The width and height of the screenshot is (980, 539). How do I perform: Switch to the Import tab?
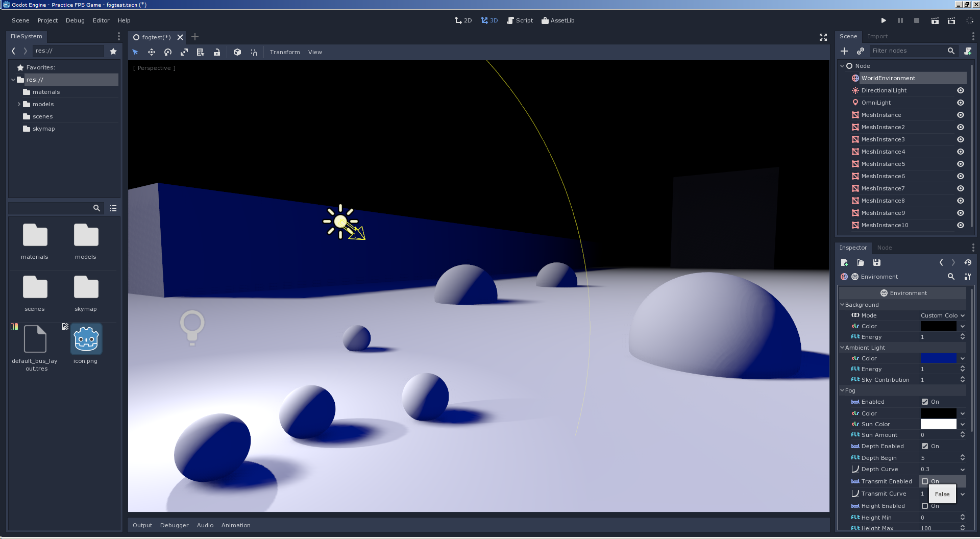click(877, 36)
